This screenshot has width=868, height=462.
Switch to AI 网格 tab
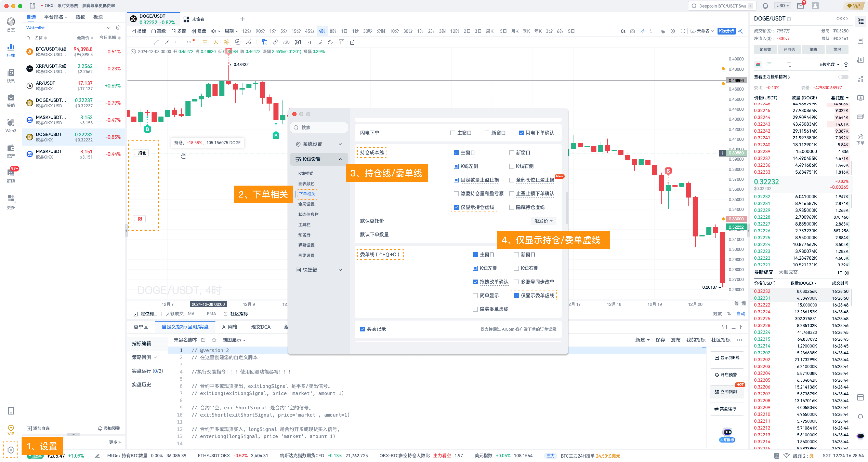pos(230,327)
